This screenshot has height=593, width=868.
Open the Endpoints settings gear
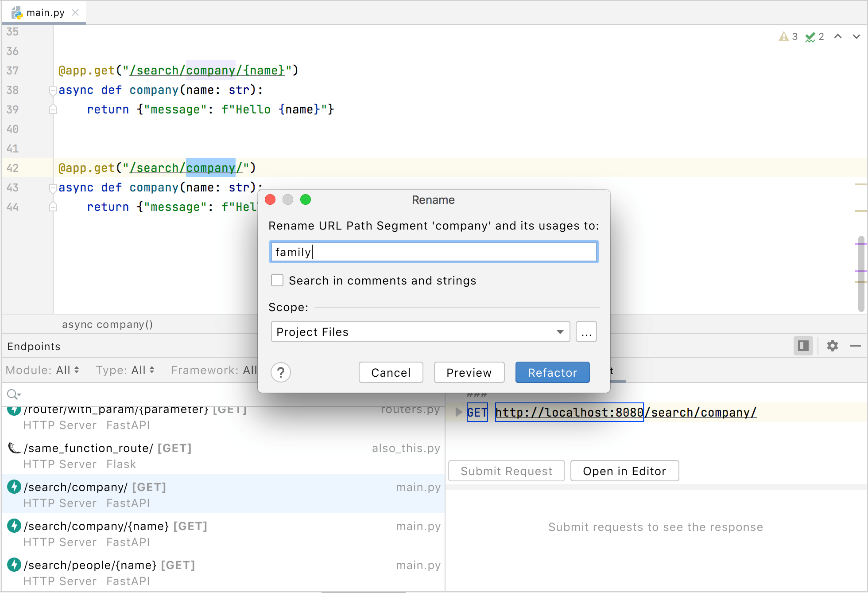tap(833, 346)
